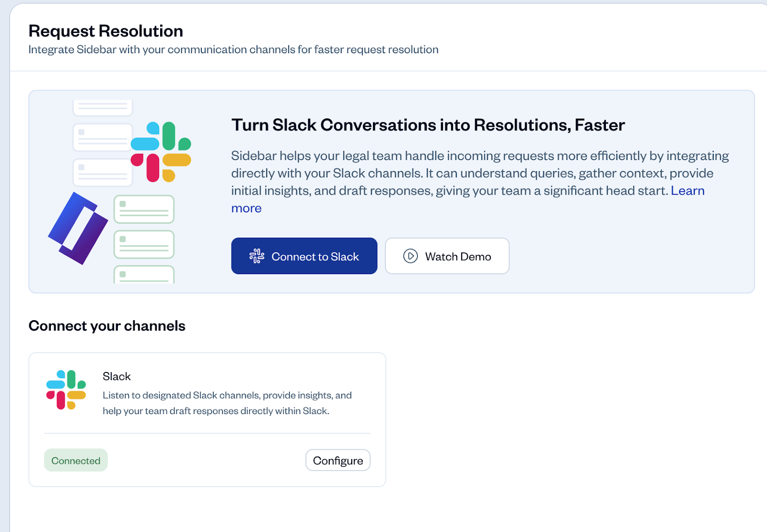Click the Slack icon inside Connect button
The height and width of the screenshot is (532, 767).
point(257,256)
